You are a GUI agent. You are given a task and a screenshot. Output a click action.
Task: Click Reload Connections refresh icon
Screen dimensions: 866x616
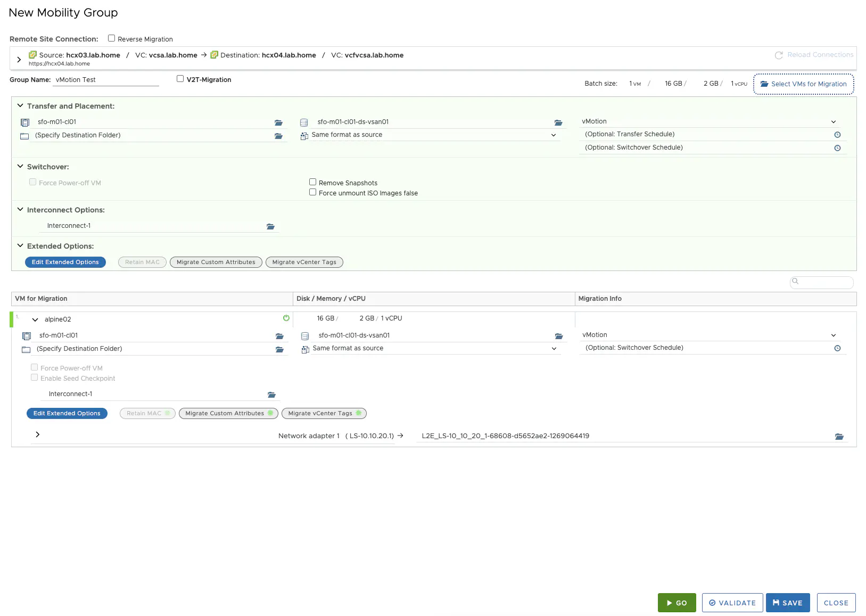click(x=779, y=55)
